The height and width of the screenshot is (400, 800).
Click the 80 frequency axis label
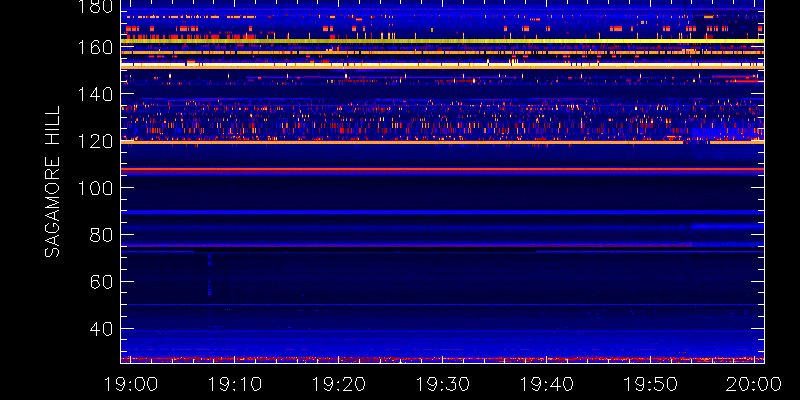[102, 235]
